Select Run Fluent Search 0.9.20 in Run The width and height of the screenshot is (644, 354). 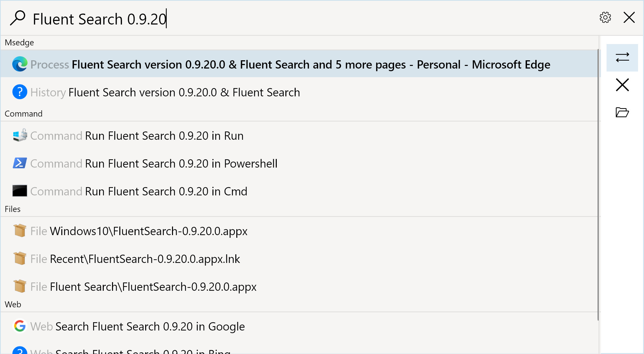(300, 135)
